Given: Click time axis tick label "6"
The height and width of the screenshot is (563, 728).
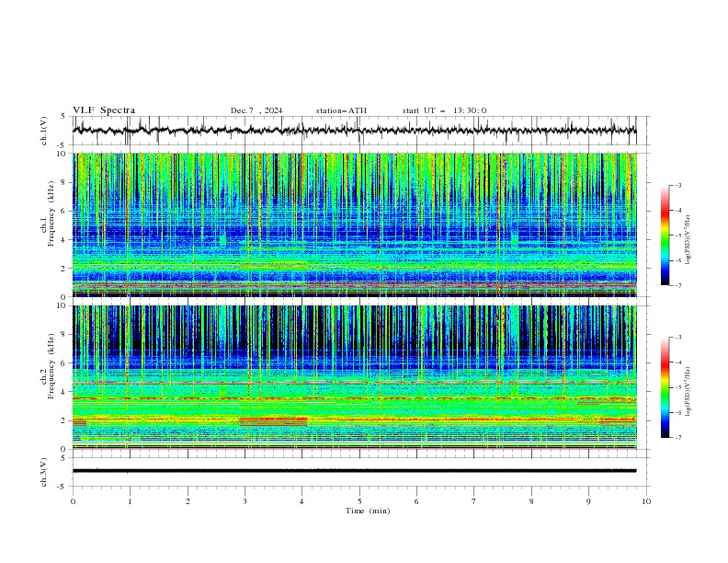Looking at the screenshot, I should 416,501.
